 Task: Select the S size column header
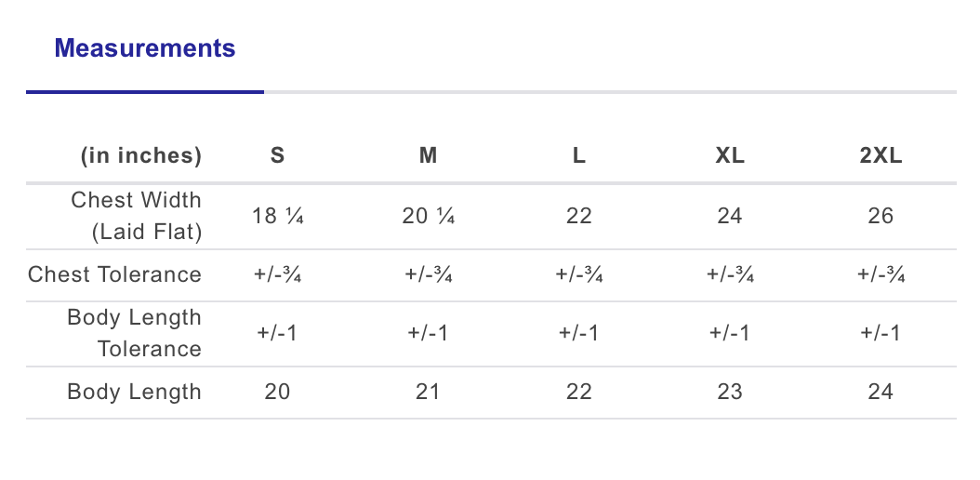click(x=277, y=156)
